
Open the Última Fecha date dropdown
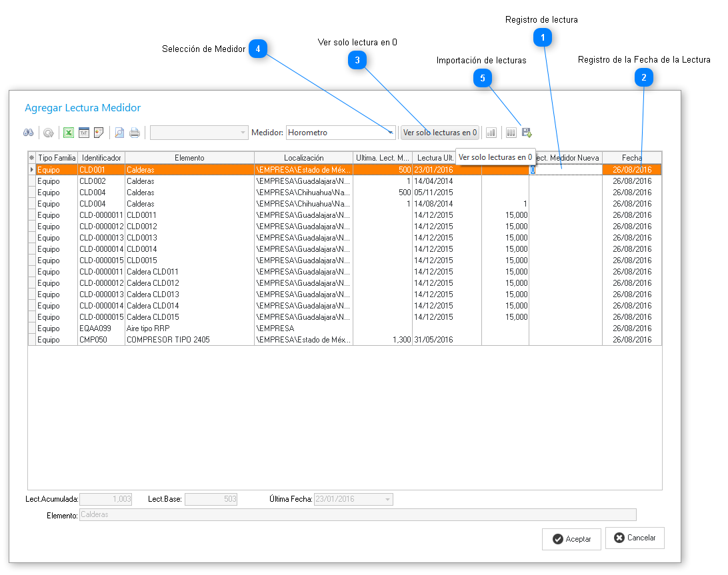387,499
